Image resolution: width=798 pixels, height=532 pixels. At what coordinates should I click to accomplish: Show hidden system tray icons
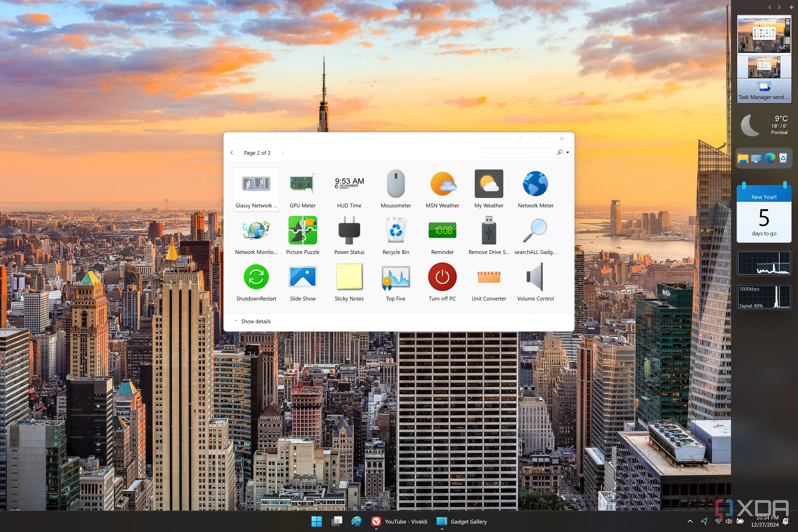pos(690,522)
